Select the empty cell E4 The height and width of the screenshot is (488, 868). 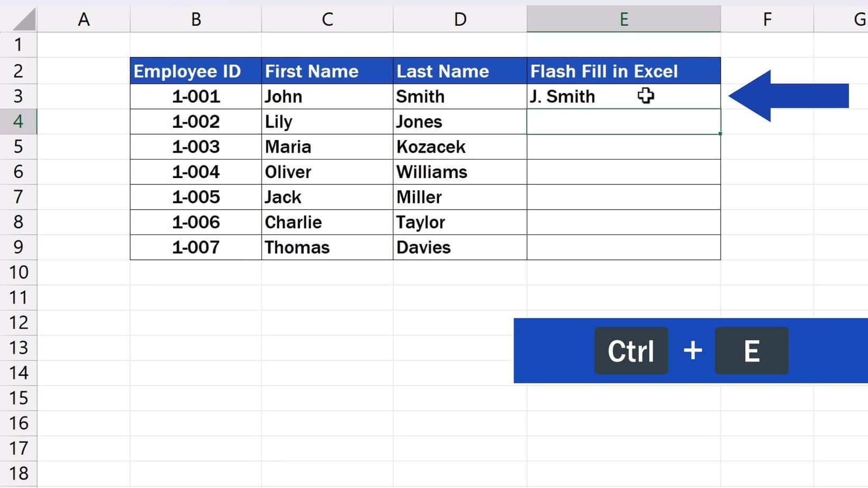pos(623,121)
